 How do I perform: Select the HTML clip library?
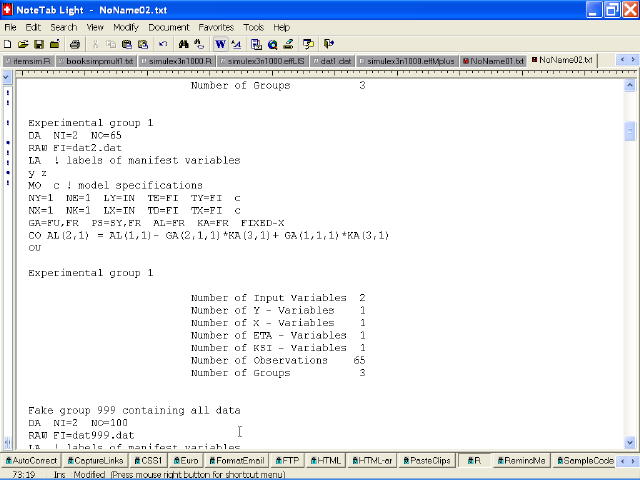tap(324, 461)
